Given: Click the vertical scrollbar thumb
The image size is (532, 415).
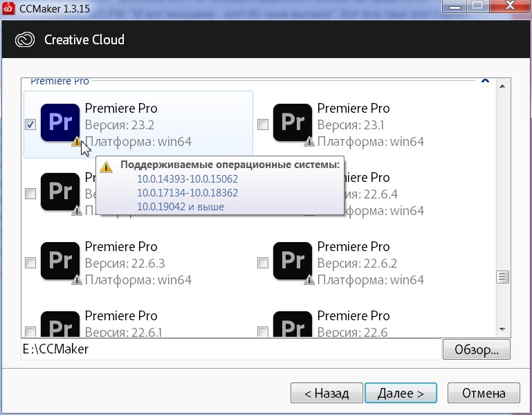Looking at the screenshot, I should (502, 277).
